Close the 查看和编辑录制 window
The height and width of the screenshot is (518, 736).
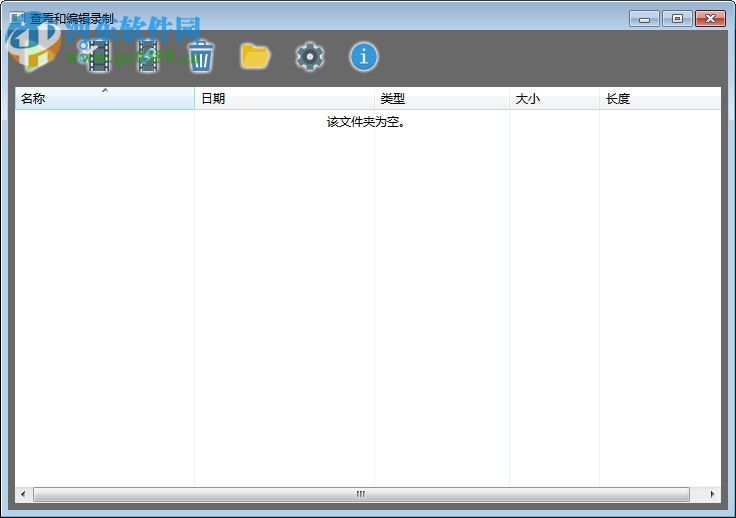(x=710, y=19)
